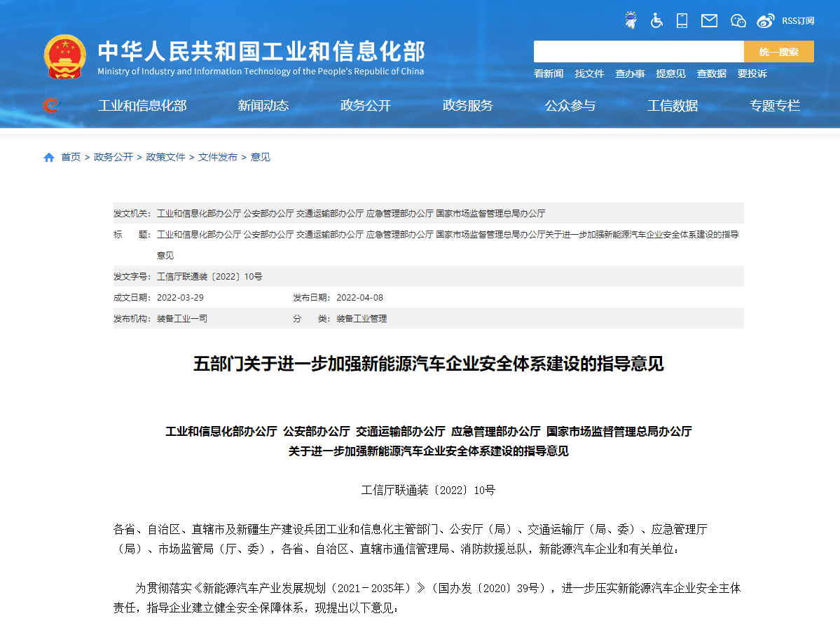Viewport: 840px width, 630px height.
Task: Click the national emblem logo
Action: coord(65,57)
